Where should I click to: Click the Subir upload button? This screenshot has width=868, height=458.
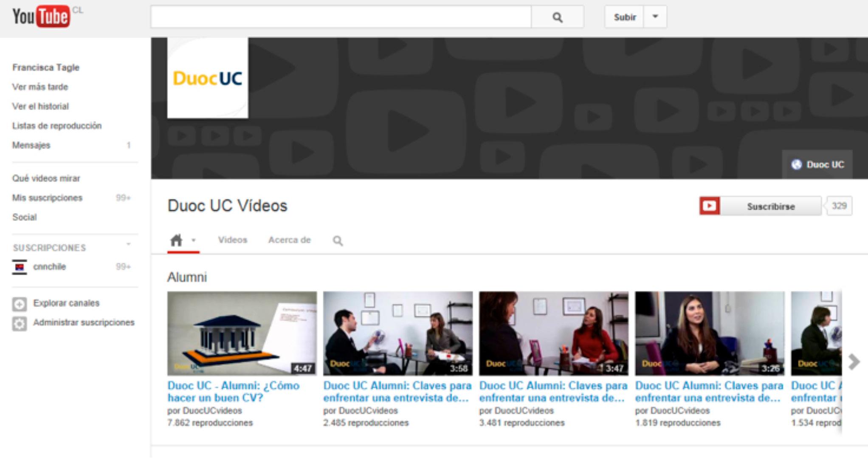tap(624, 17)
